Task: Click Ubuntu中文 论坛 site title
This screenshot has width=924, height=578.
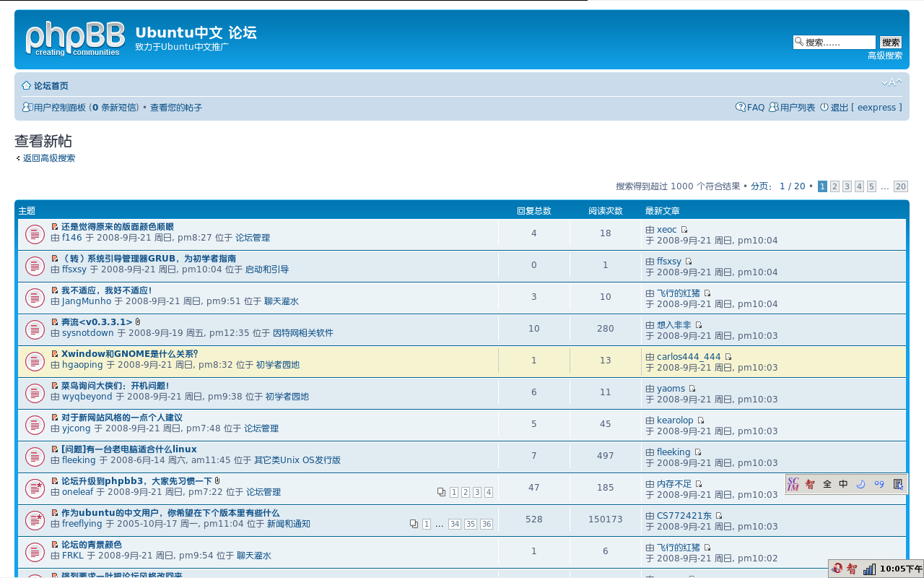Action: [196, 33]
